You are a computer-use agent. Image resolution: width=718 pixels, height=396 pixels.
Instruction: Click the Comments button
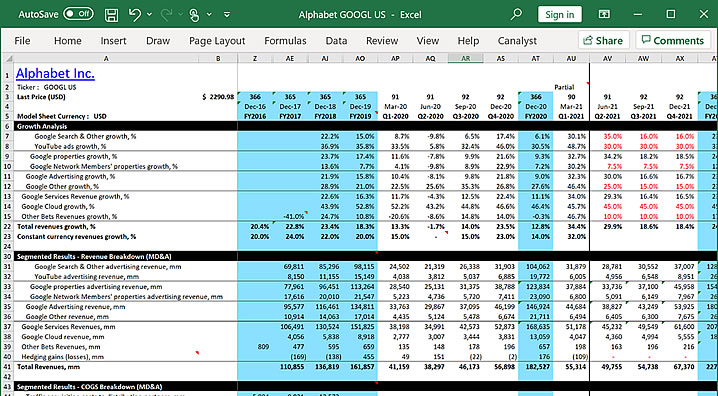tap(673, 40)
